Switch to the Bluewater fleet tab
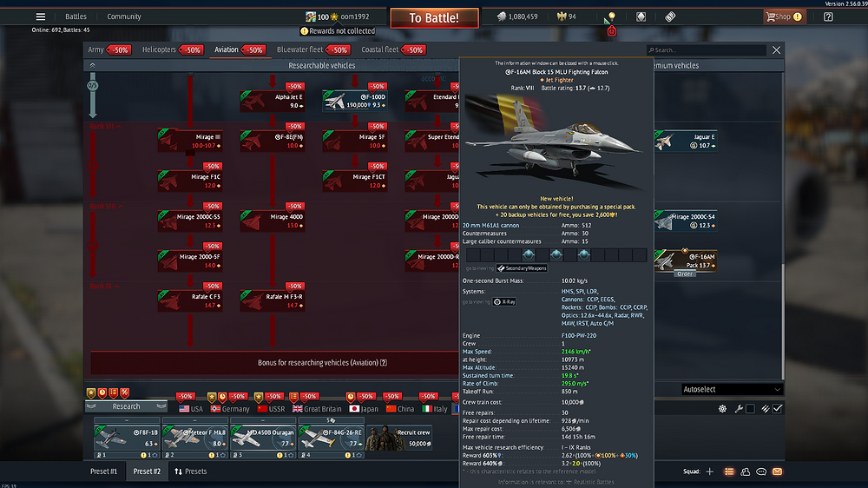The height and width of the screenshot is (488, 868). tap(299, 49)
